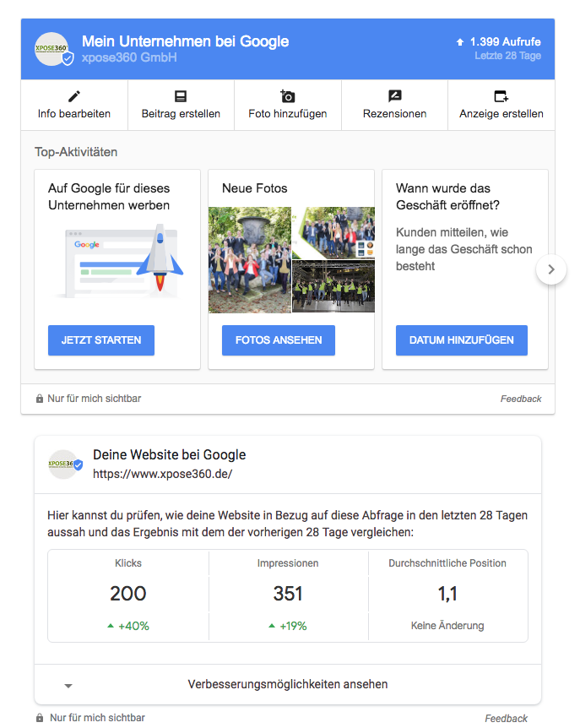Viewport: 580px width, 728px height.
Task: Click Nur für mich sichtbar below website card
Action: pyautogui.click(x=97, y=718)
